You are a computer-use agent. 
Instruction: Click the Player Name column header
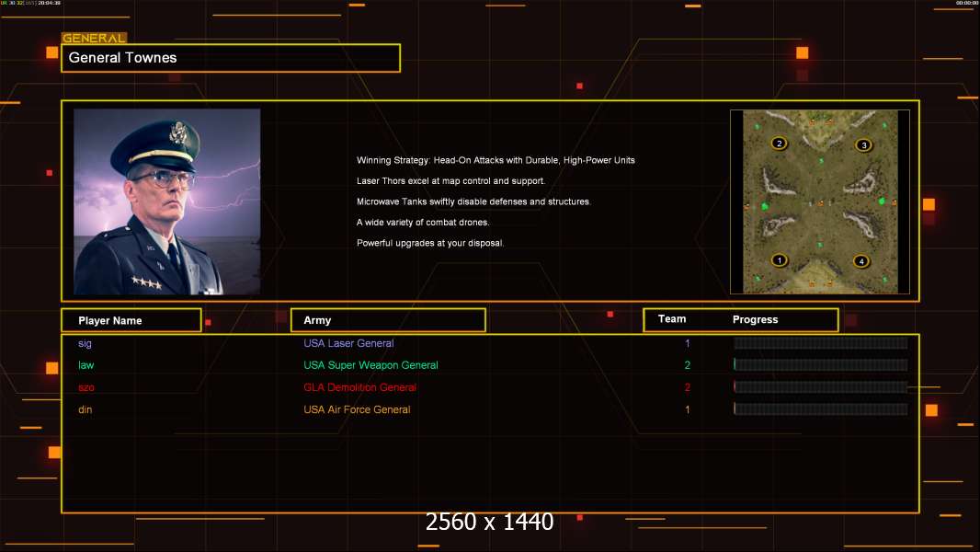point(131,320)
